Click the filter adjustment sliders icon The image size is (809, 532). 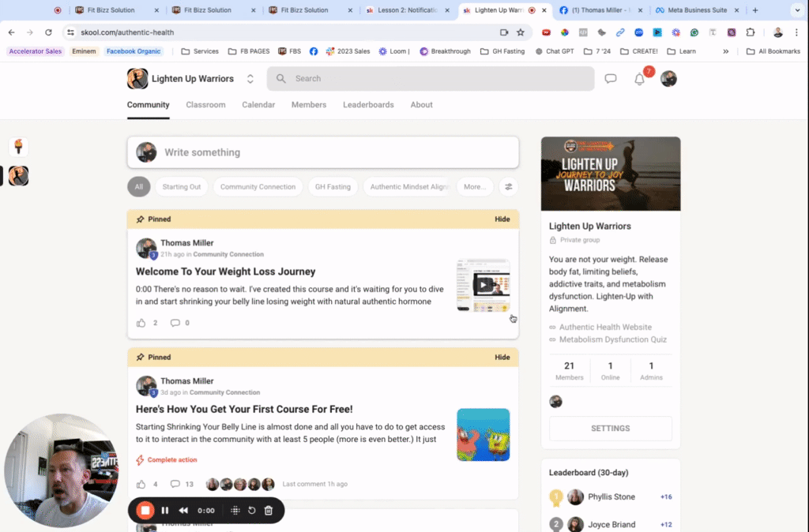(x=508, y=186)
